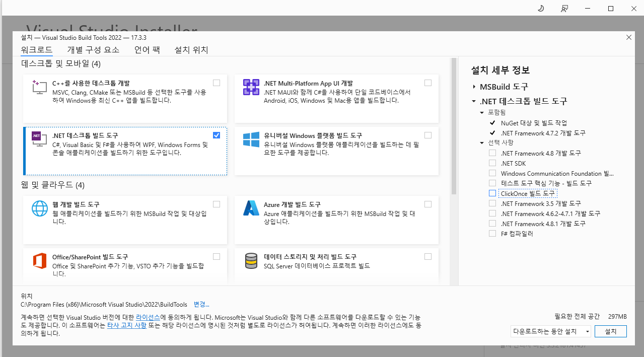The width and height of the screenshot is (644, 357).
Task: Collapse the 포함됨 group
Action: (x=482, y=112)
